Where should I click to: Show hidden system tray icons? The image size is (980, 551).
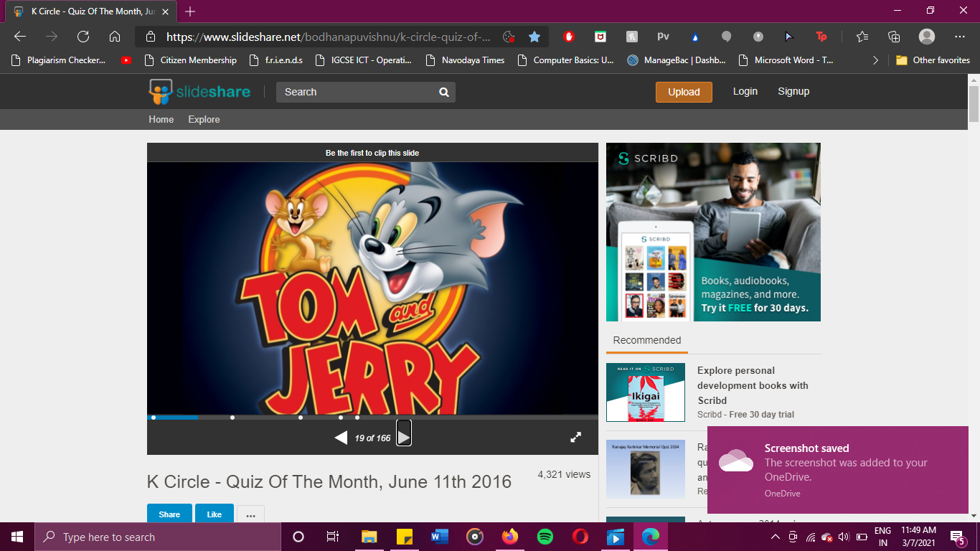pos(775,537)
